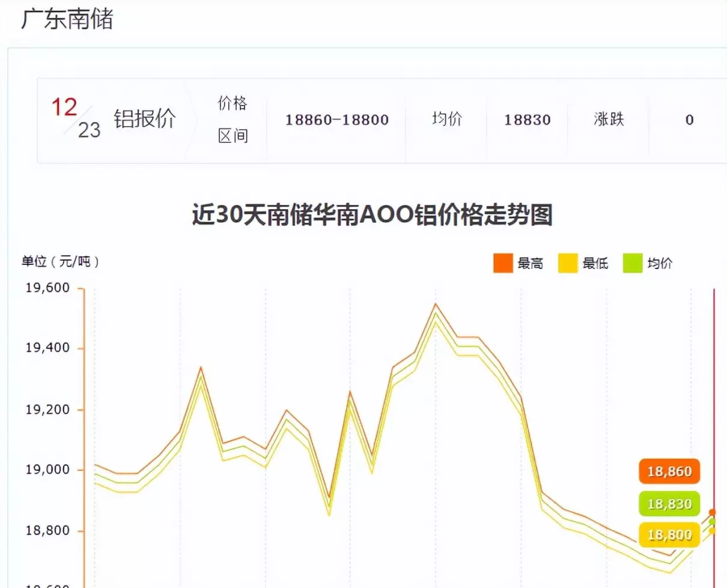Click the change value 0
This screenshot has height=588, width=727.
click(689, 120)
